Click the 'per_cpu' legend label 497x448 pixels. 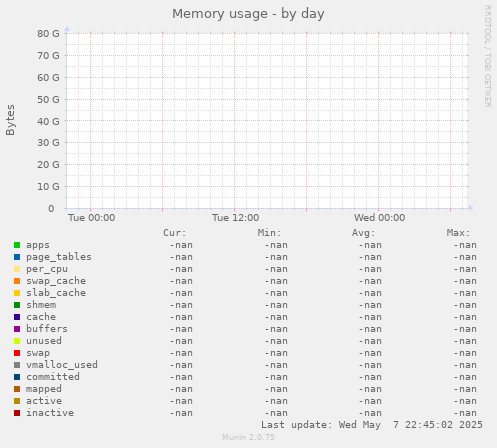(x=47, y=269)
